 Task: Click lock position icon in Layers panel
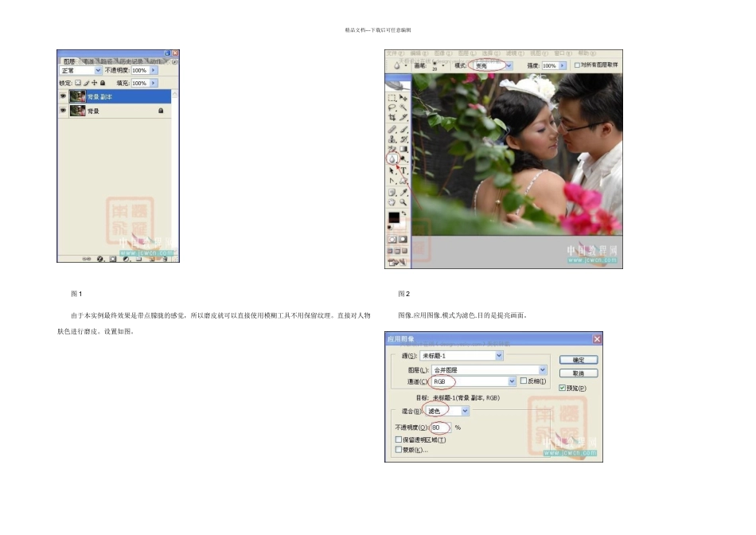coord(95,83)
